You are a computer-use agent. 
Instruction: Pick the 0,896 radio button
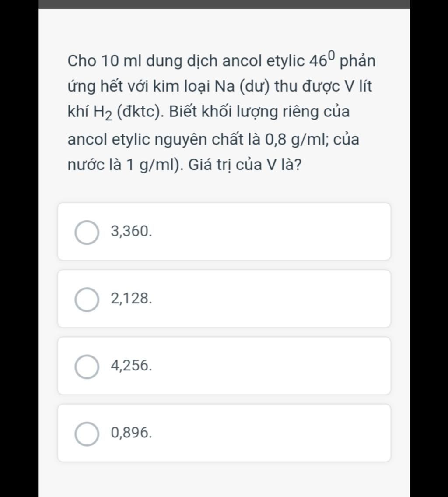87,434
